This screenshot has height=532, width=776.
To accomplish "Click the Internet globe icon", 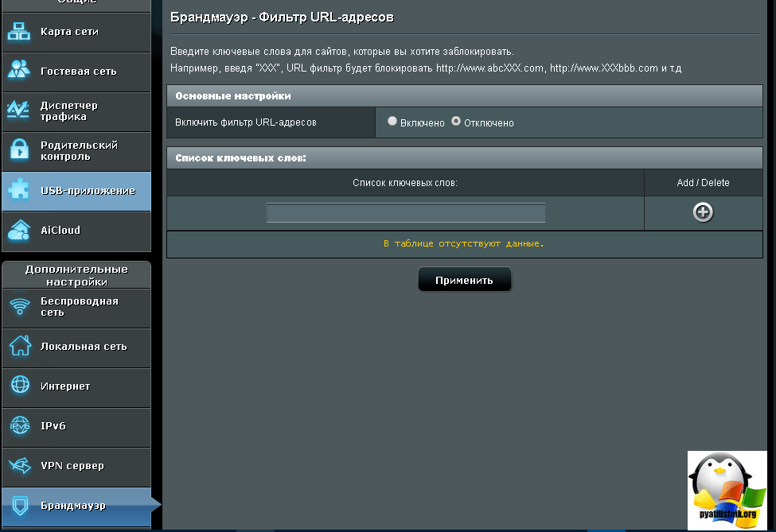I will [x=19, y=386].
